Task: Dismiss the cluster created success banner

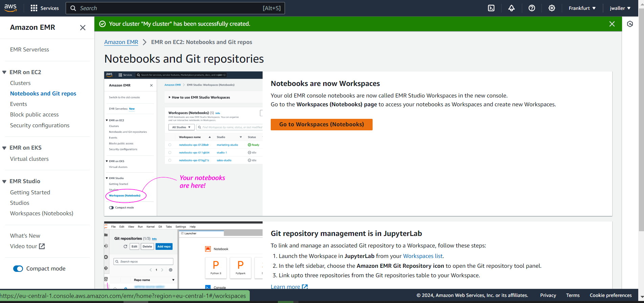Action: click(x=612, y=24)
